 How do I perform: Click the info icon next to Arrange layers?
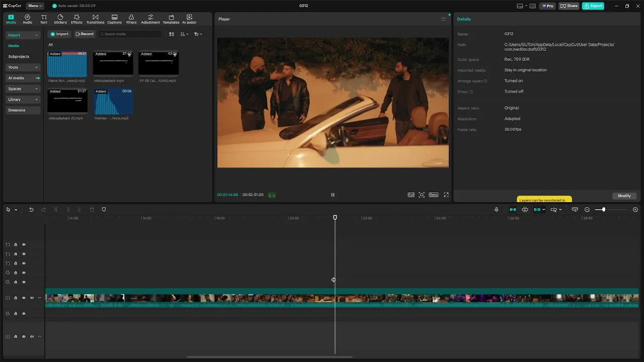[486, 81]
